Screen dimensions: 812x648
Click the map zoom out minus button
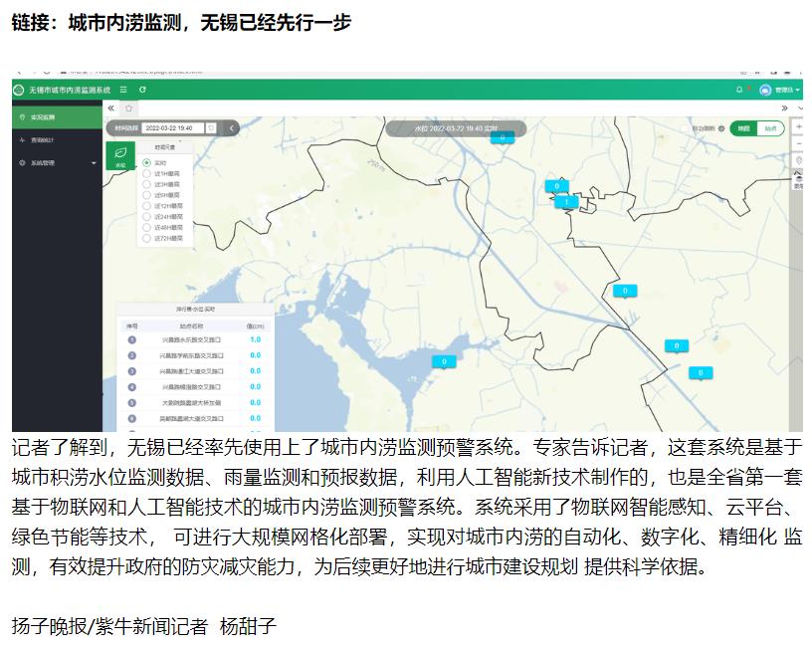(x=797, y=143)
